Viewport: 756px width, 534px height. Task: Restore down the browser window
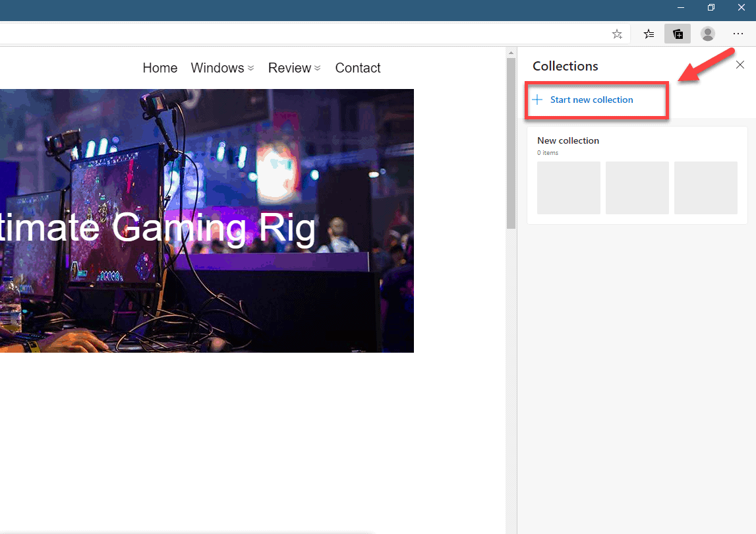(711, 8)
